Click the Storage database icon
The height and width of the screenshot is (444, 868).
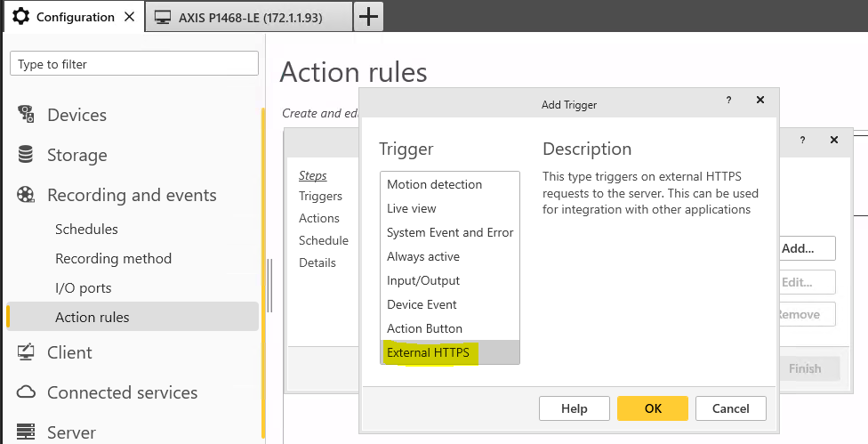[x=26, y=155]
